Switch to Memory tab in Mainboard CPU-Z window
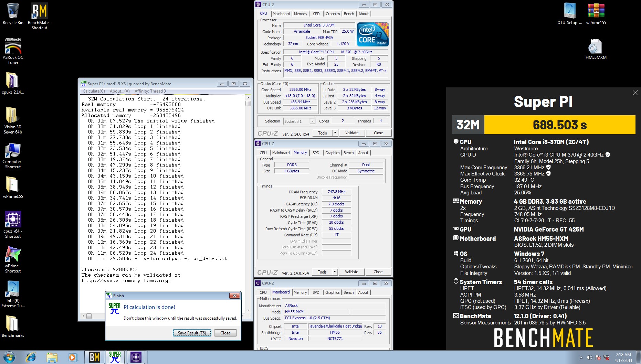The height and width of the screenshot is (364, 641). [x=300, y=292]
